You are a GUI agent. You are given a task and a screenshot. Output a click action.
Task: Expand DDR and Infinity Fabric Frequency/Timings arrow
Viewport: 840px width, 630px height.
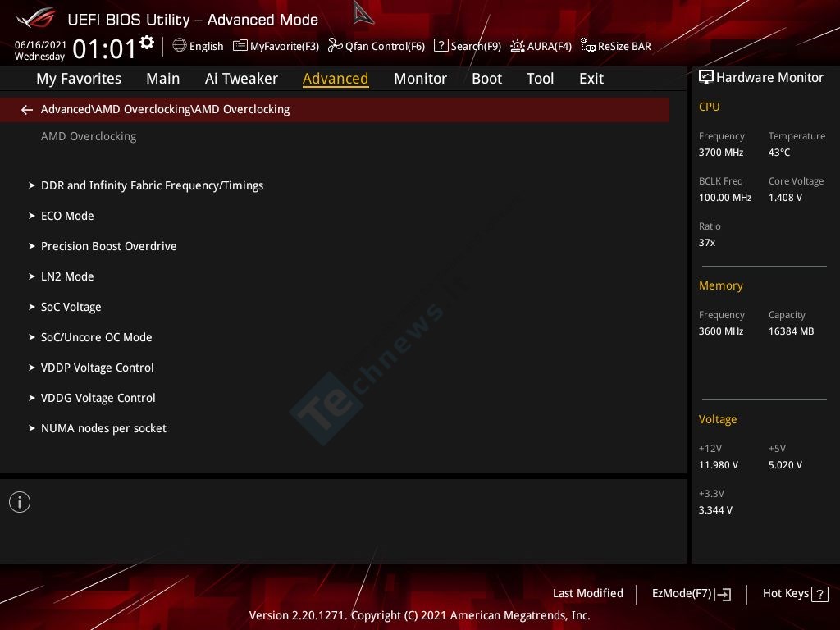[x=32, y=185]
